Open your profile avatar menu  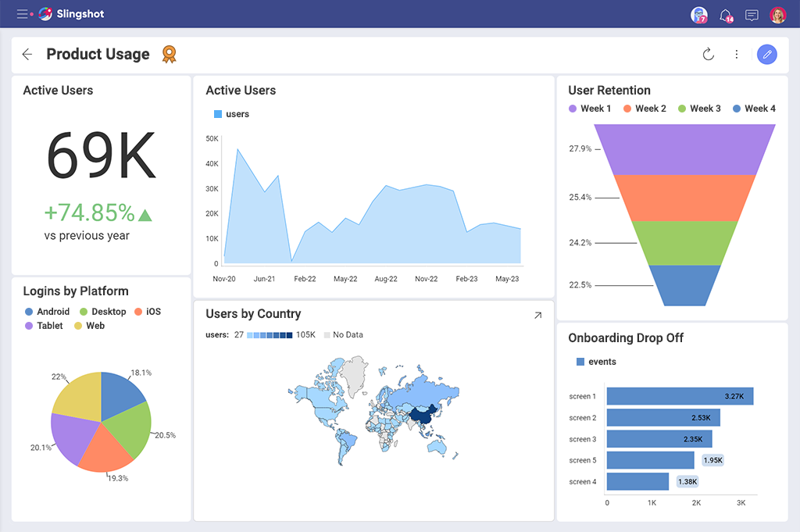(777, 15)
